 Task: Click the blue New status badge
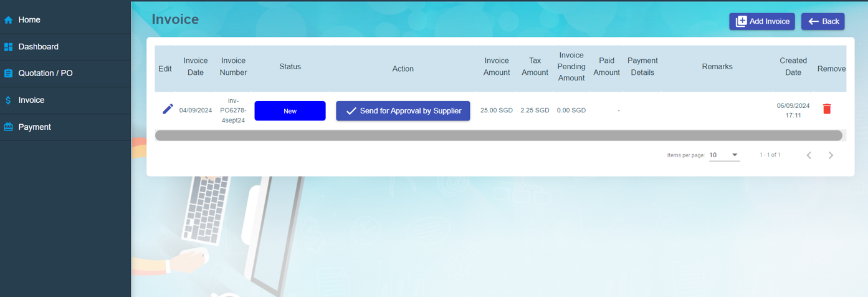coord(290,111)
